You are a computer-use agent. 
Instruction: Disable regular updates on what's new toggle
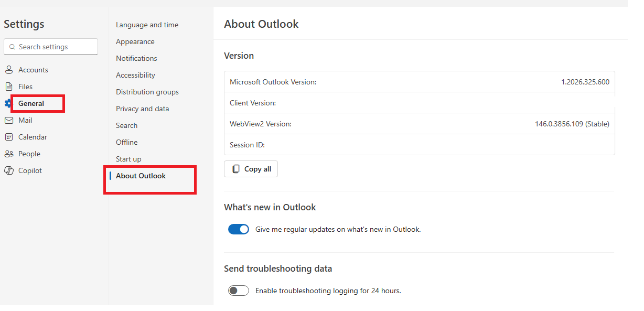click(x=239, y=229)
